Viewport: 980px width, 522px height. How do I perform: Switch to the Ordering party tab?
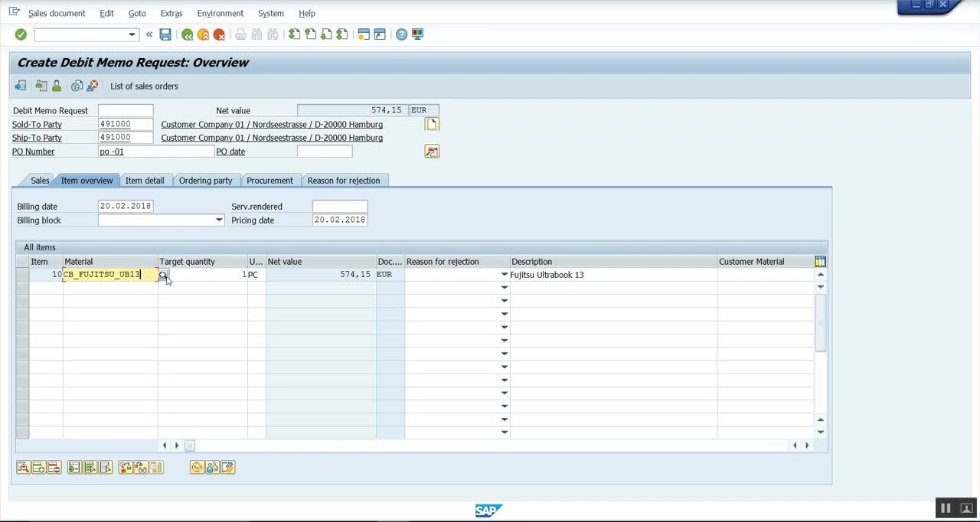(x=205, y=181)
